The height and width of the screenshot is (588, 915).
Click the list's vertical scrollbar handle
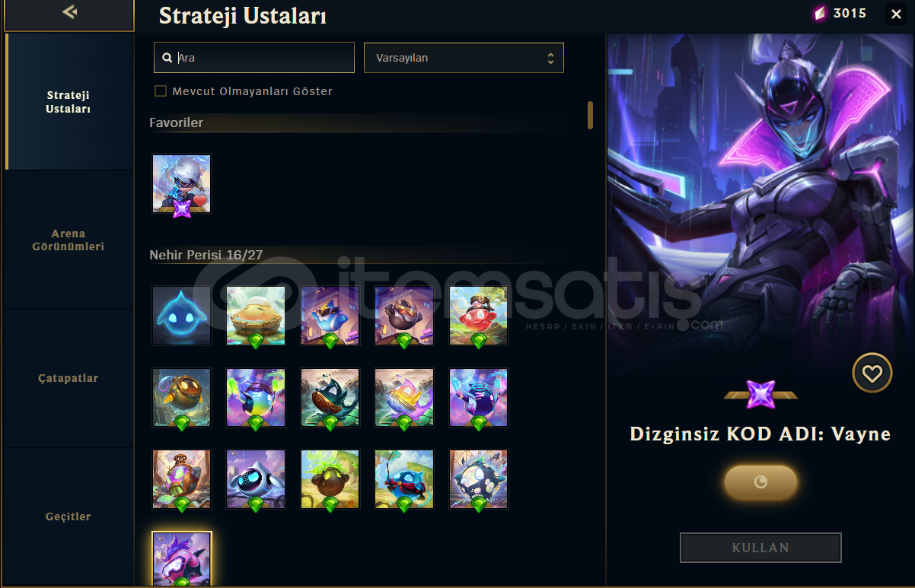(590, 115)
